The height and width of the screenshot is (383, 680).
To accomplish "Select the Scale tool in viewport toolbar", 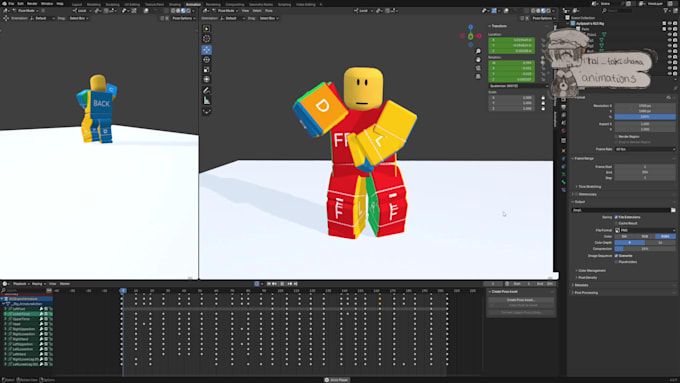I will click(x=206, y=69).
